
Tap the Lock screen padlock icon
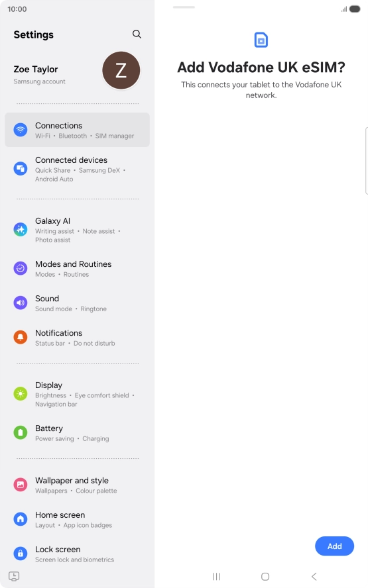pos(21,553)
